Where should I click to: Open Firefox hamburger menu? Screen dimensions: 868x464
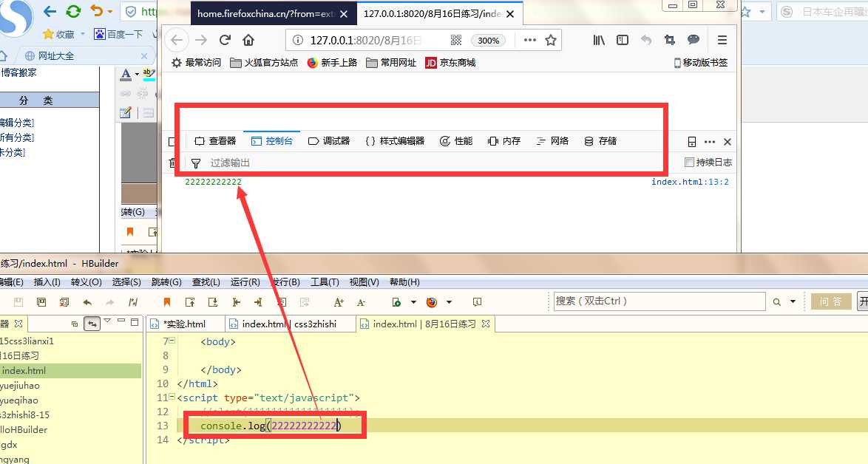pos(722,40)
